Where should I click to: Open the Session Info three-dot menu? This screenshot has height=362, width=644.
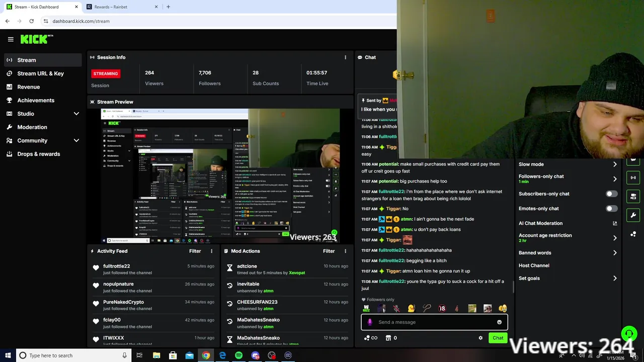tap(345, 57)
